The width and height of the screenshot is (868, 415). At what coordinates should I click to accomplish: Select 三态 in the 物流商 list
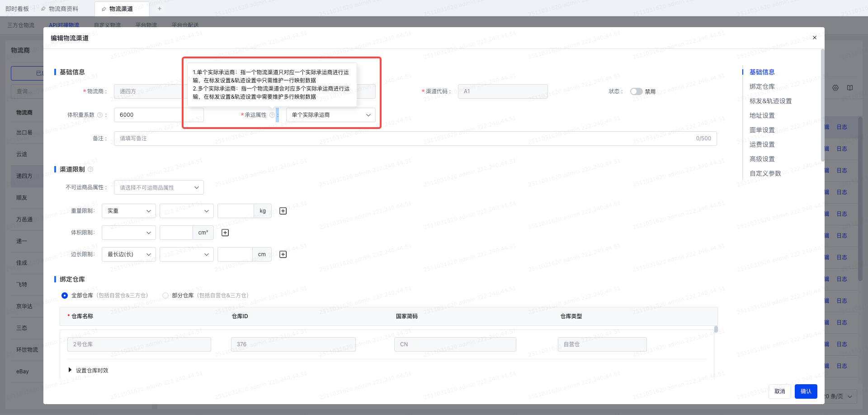tap(22, 328)
